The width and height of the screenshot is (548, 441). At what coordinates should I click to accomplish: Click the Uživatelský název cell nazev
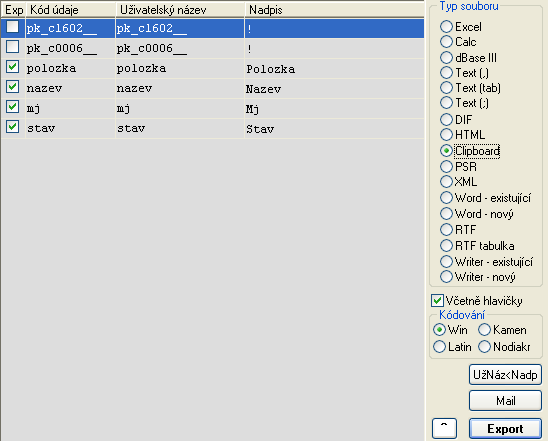[x=180, y=88]
